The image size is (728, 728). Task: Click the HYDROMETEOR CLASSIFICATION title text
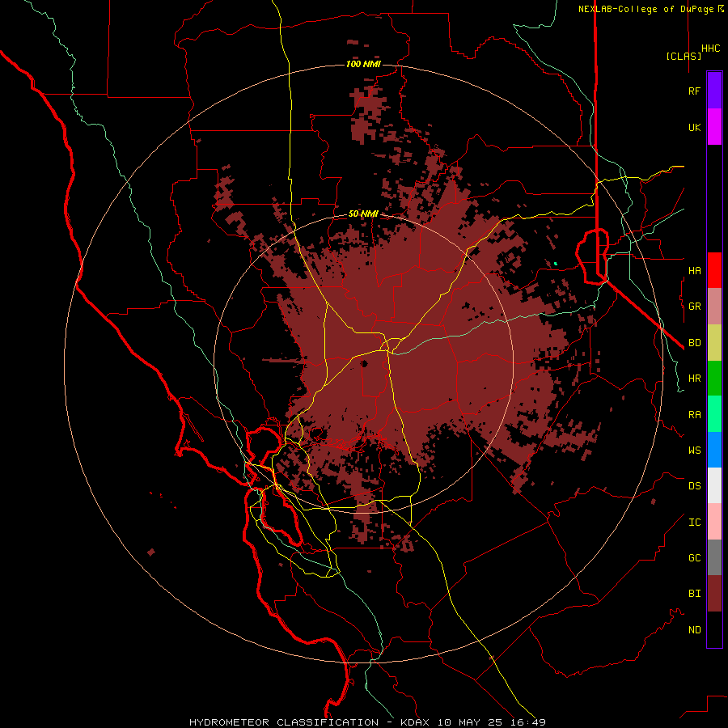pyautogui.click(x=284, y=722)
